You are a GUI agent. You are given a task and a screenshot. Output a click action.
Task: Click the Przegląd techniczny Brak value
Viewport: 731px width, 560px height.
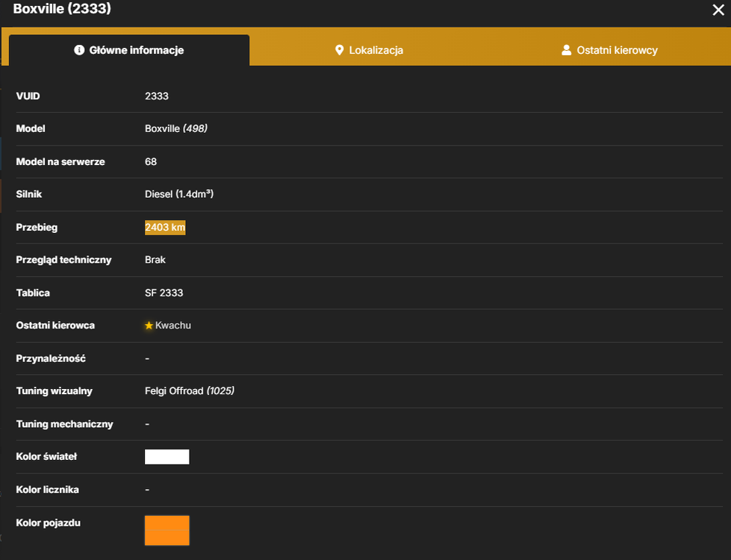155,260
